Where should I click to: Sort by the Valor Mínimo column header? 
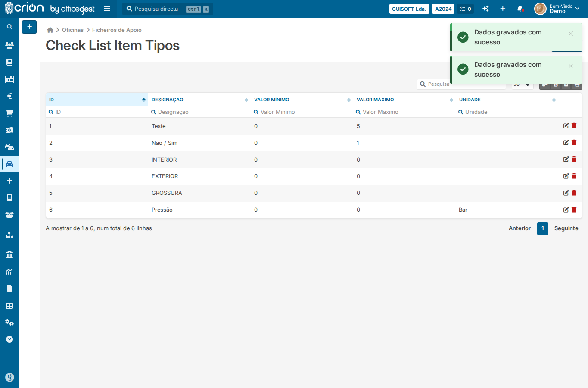tap(302, 100)
